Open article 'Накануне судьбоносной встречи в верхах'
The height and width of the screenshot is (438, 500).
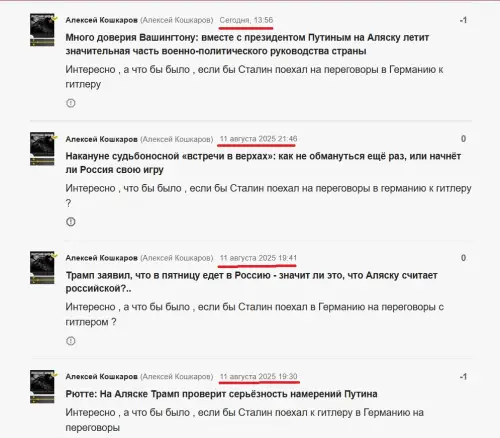pos(263,163)
